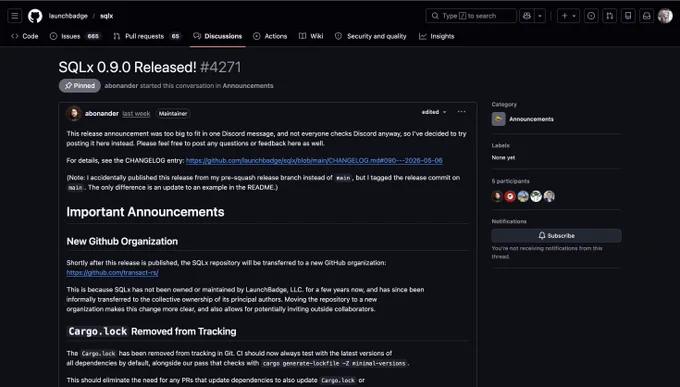Click the Important Announcements heading
This screenshot has width=680, height=387.
(x=145, y=212)
